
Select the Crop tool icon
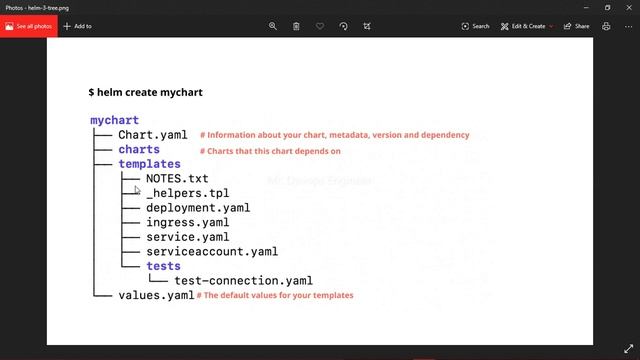tap(367, 26)
